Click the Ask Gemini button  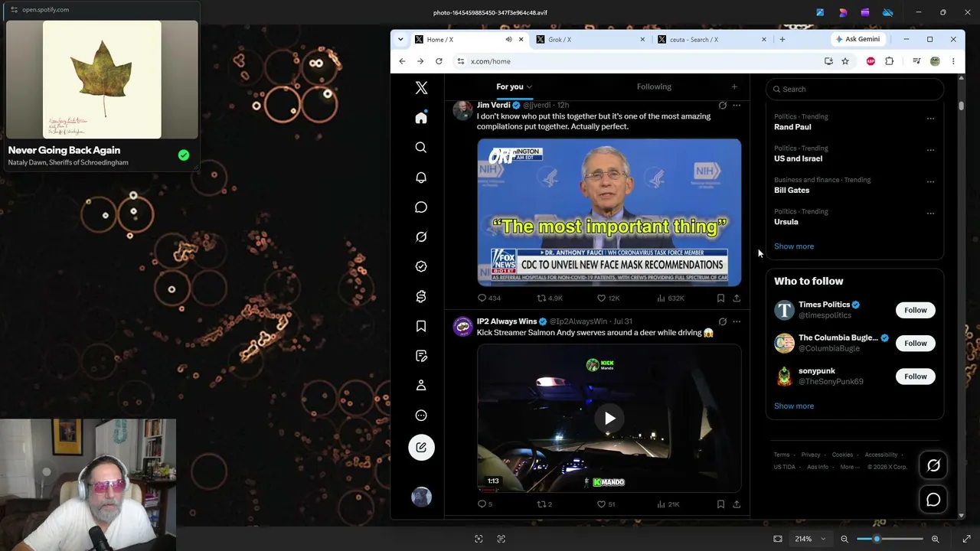click(857, 39)
